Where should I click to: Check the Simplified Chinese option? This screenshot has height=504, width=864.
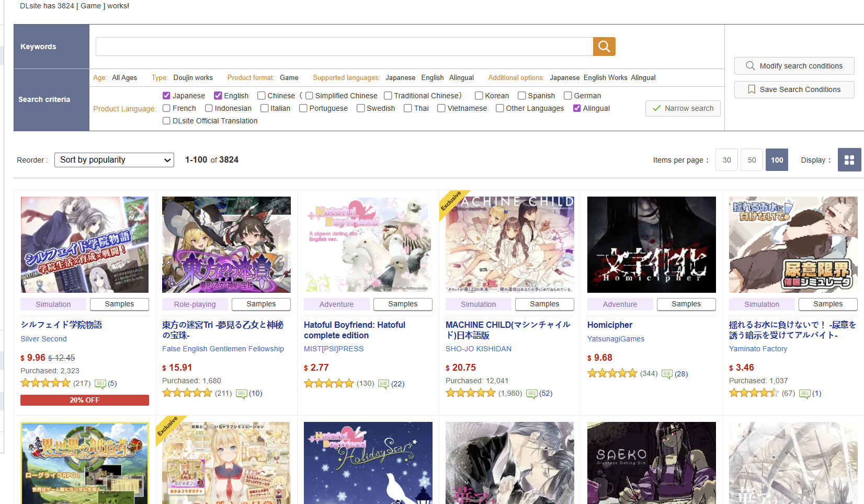(309, 96)
